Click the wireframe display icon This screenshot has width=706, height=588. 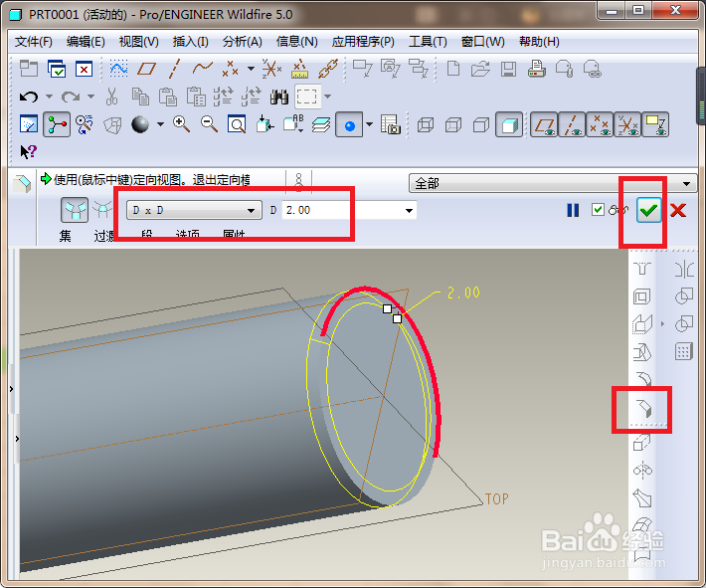click(426, 124)
